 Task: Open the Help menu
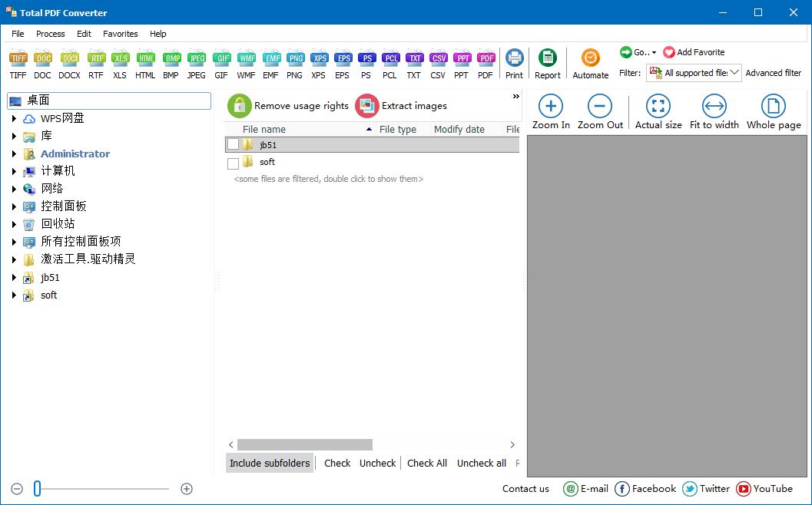pos(158,34)
